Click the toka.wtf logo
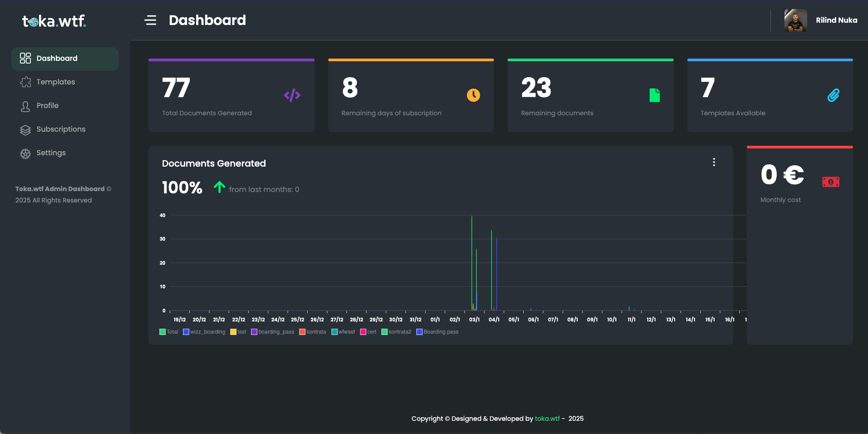This screenshot has height=434, width=868. 54,21
